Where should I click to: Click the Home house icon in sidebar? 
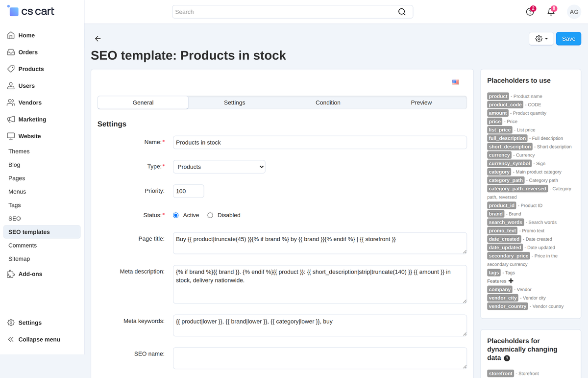coord(11,35)
